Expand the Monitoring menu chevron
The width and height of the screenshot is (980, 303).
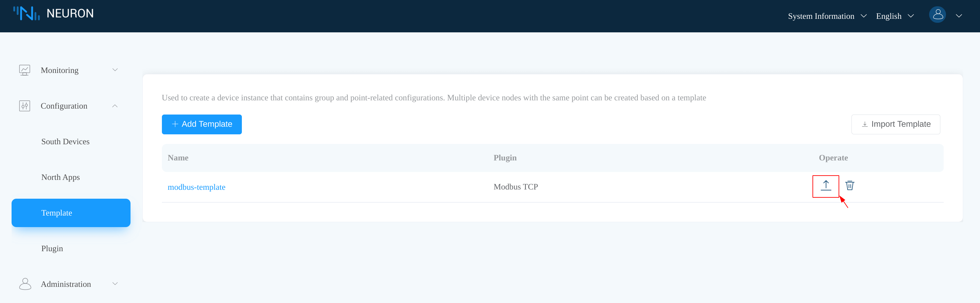click(x=115, y=70)
